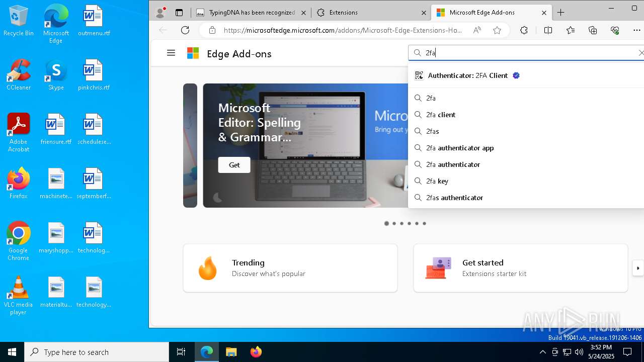Image resolution: width=644 pixels, height=362 pixels.
Task: Open the Extensions puzzle icon
Action: pyautogui.click(x=524, y=30)
